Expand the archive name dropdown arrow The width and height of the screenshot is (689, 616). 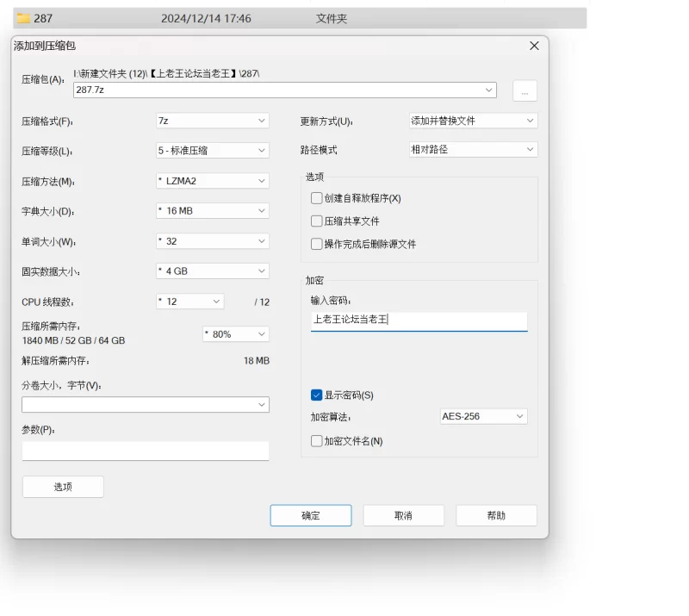[x=488, y=90]
